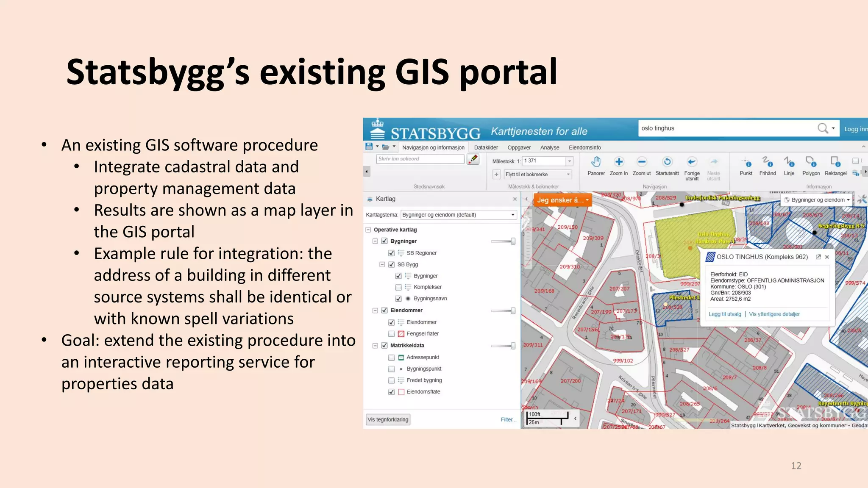Viewport: 868px width, 488px height.
Task: Collapse the left toolbar arrow
Action: tap(367, 172)
